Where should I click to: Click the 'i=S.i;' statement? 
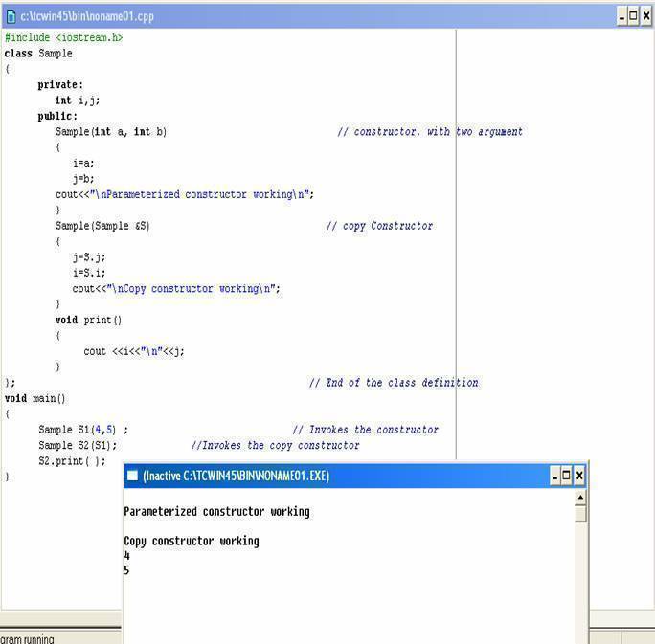point(88,273)
